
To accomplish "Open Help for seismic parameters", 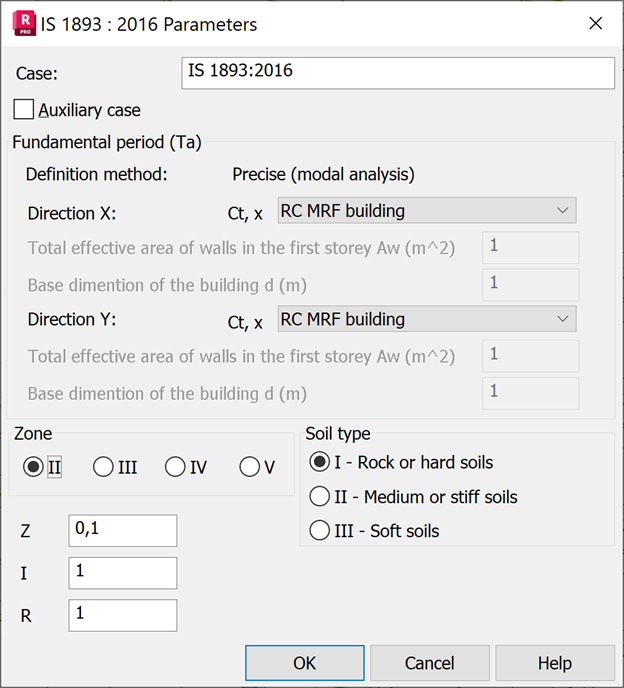I will pyautogui.click(x=554, y=663).
